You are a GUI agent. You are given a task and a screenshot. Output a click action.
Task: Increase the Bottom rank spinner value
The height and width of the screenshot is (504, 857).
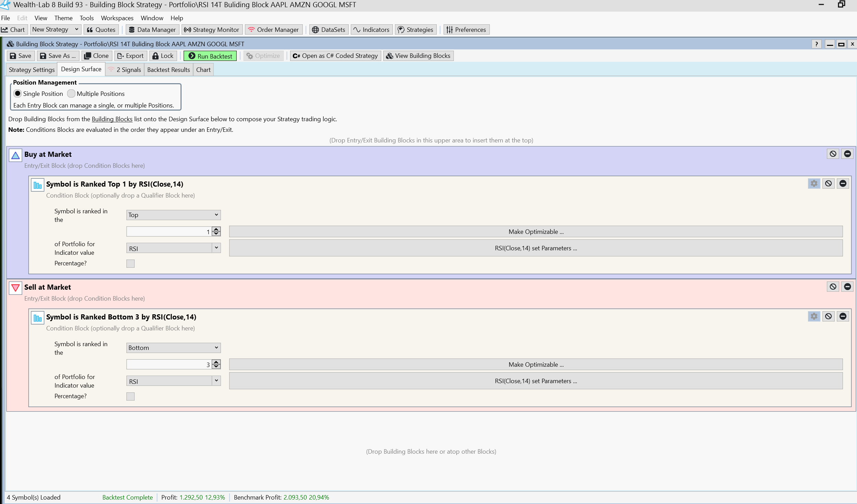click(x=216, y=362)
